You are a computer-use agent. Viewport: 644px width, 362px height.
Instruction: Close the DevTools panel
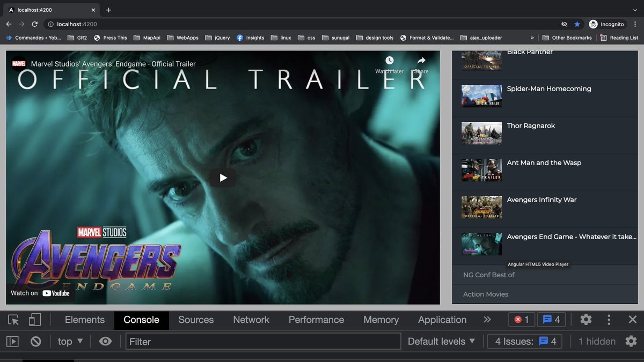pos(632,320)
